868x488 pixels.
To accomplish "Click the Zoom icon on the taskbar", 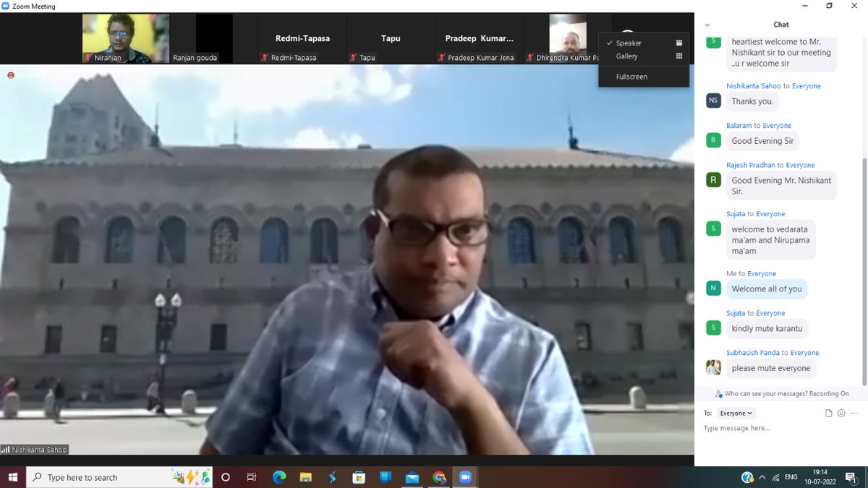I will pyautogui.click(x=465, y=477).
